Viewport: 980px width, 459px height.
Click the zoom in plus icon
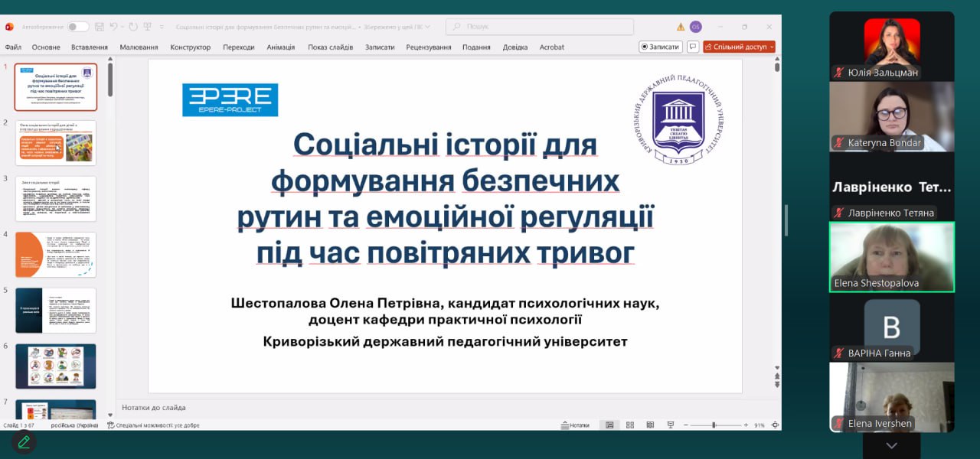point(745,425)
